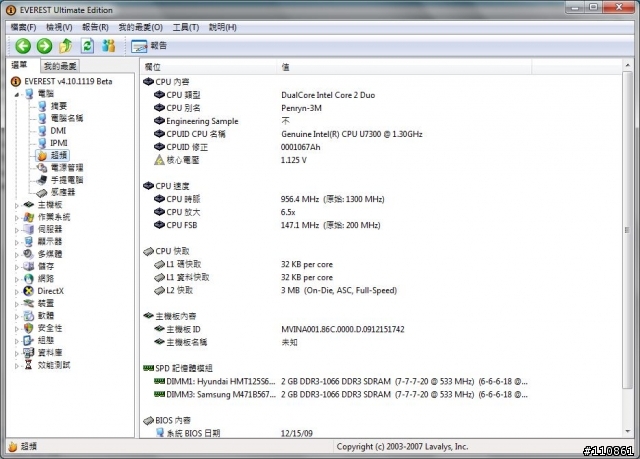Click the flame icon of the 超頻 item
640x459 pixels.
[42, 155]
